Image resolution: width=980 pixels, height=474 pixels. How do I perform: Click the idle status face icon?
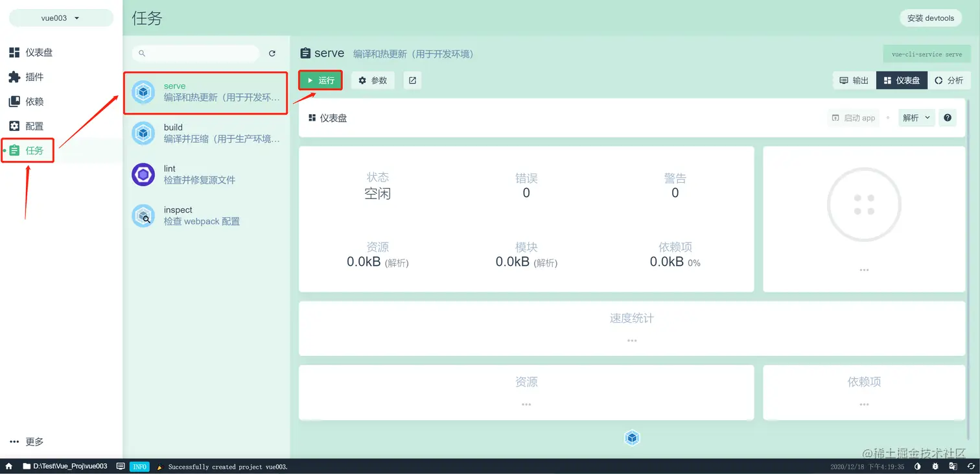click(864, 205)
